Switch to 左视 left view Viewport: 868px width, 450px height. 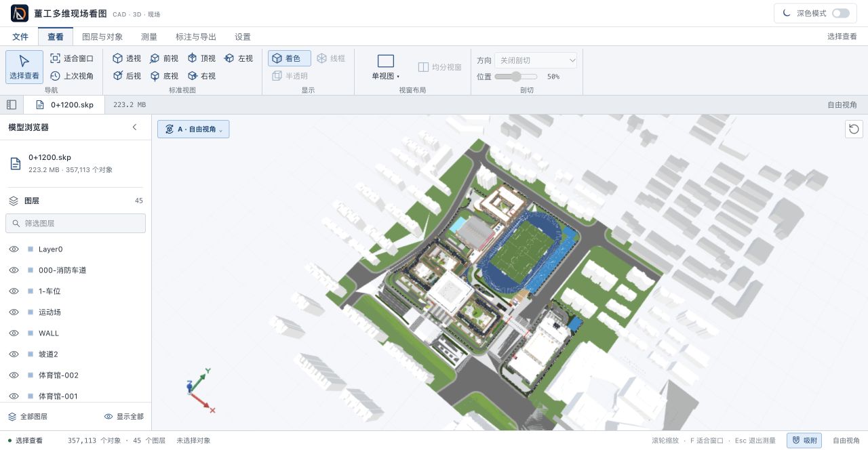click(x=239, y=58)
